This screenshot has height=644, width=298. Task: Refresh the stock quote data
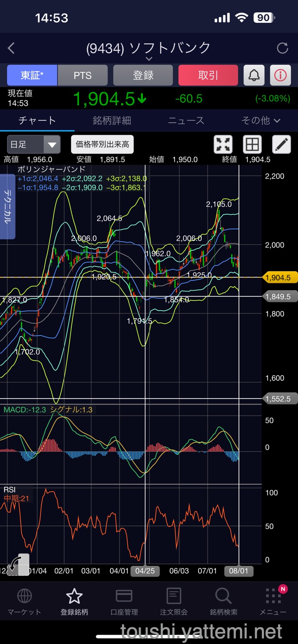tap(283, 48)
